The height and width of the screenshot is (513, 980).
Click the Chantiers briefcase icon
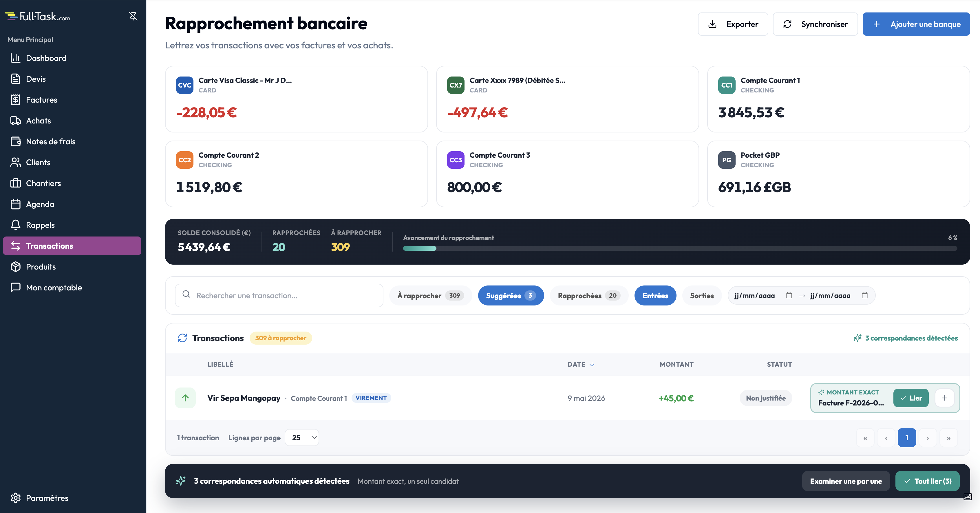[16, 183]
